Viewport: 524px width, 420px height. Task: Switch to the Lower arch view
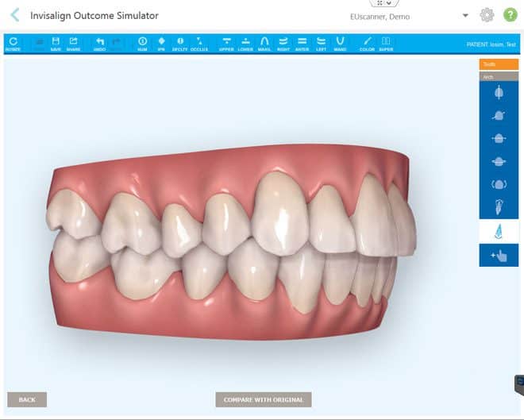click(245, 44)
